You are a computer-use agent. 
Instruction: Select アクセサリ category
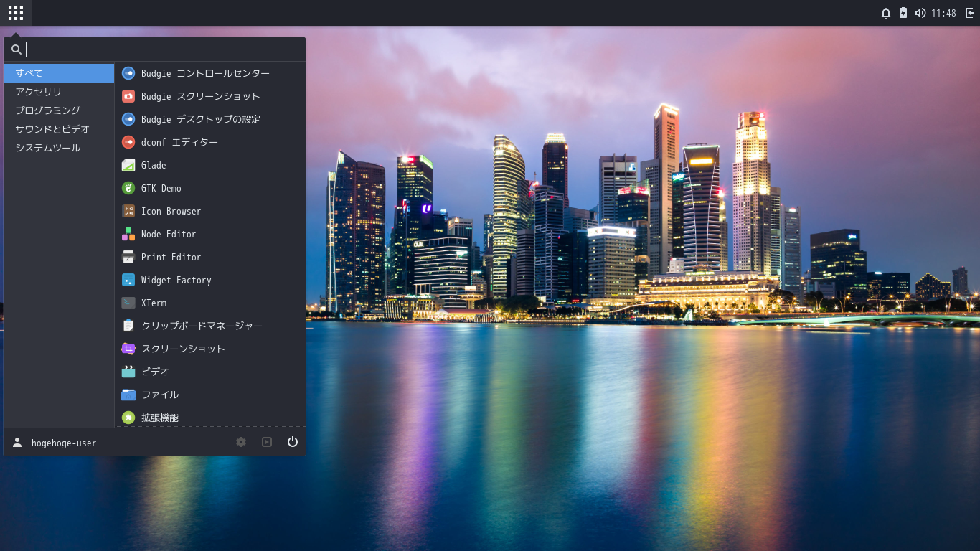point(59,92)
